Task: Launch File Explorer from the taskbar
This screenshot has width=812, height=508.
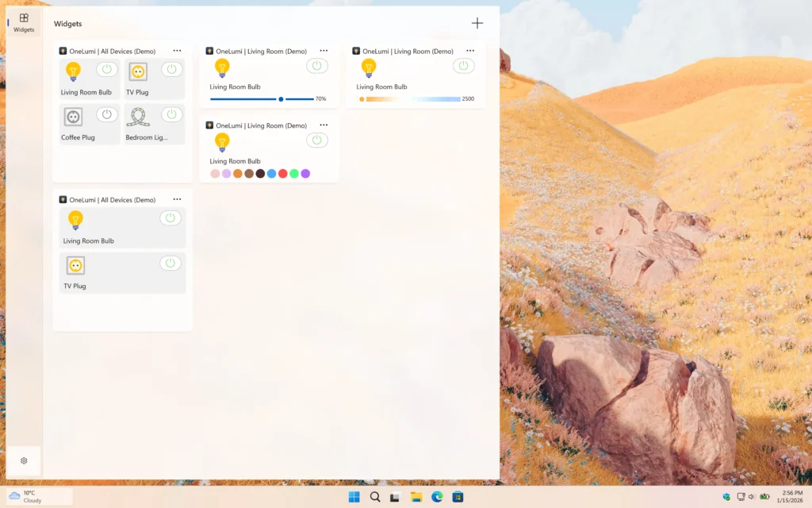Action: pyautogui.click(x=416, y=496)
